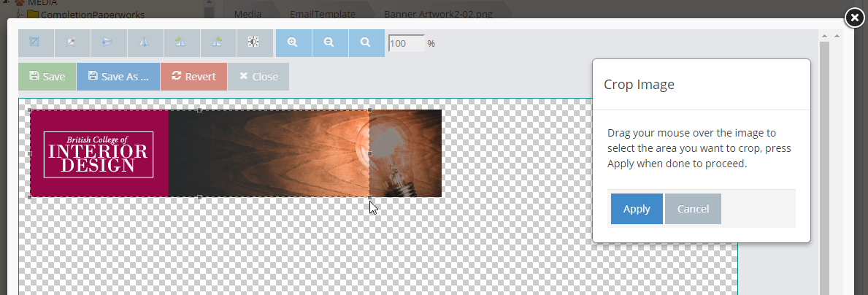
Task: Apply the crop selection
Action: [637, 209]
